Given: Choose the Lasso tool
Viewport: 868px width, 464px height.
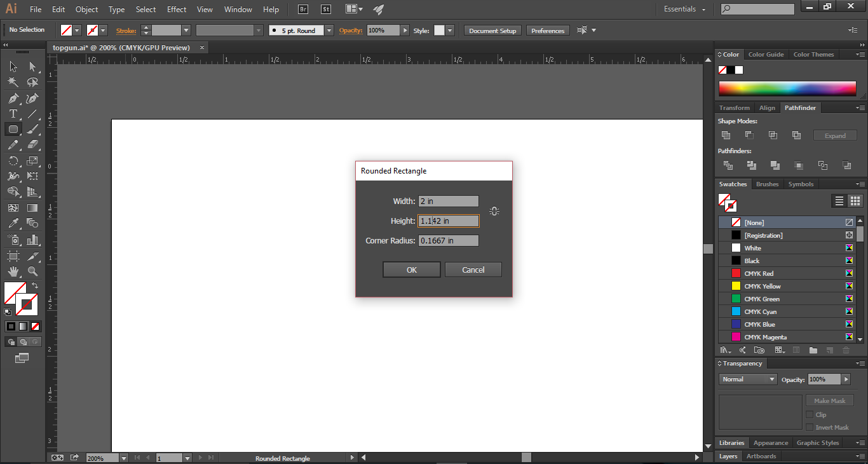Looking at the screenshot, I should 32,82.
